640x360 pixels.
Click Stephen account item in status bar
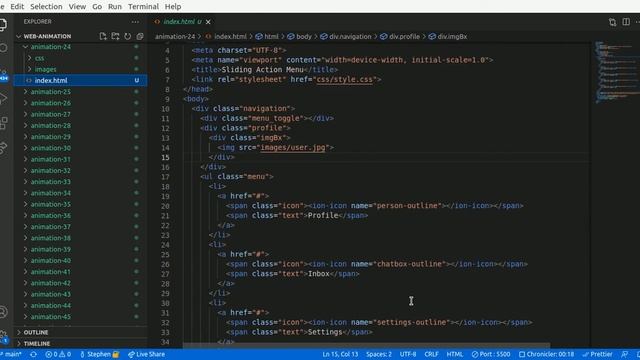pyautogui.click(x=99, y=354)
